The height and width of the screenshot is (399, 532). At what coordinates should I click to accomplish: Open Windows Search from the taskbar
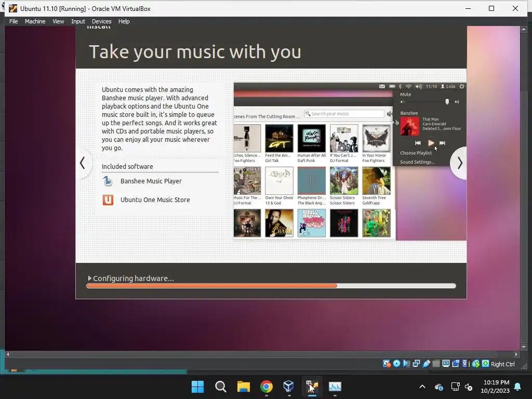[x=220, y=387]
